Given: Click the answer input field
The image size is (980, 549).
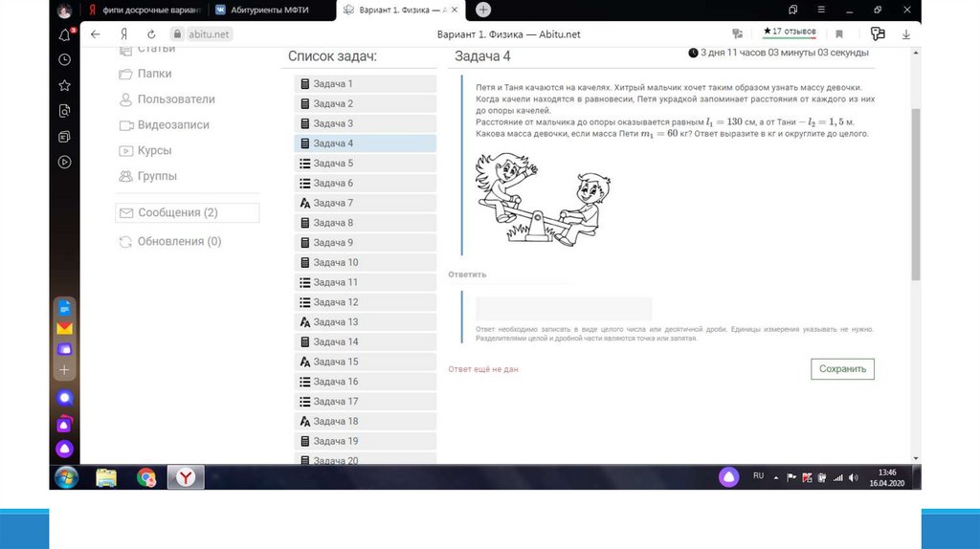Looking at the screenshot, I should [x=564, y=308].
